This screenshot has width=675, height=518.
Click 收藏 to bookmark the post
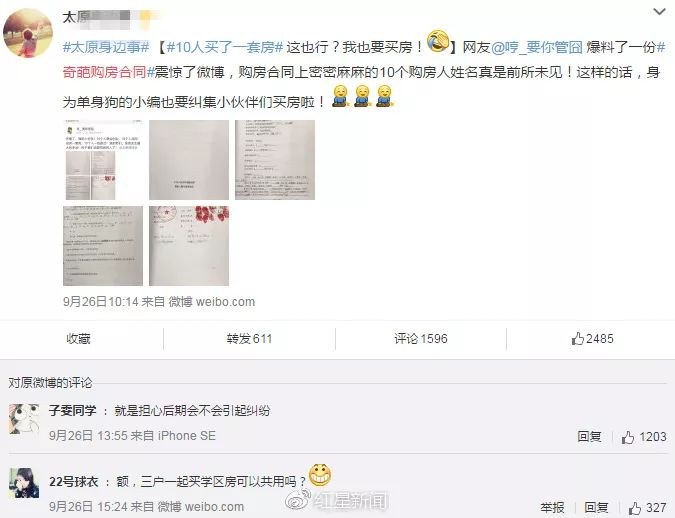(78, 339)
